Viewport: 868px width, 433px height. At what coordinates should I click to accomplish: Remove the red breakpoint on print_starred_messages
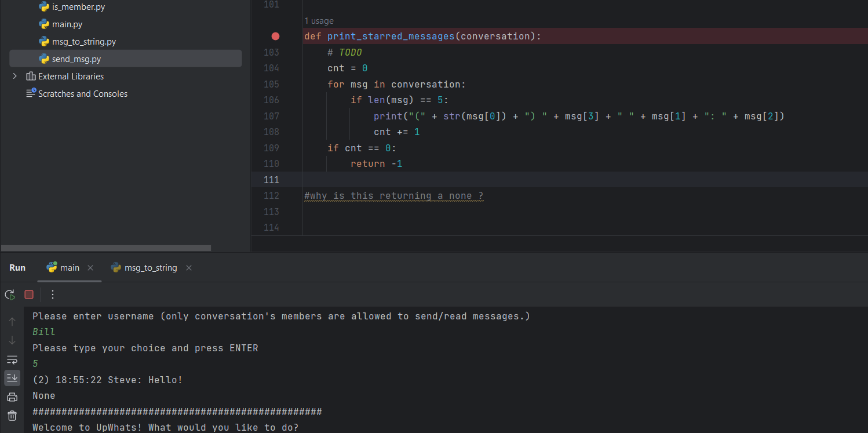pos(275,36)
